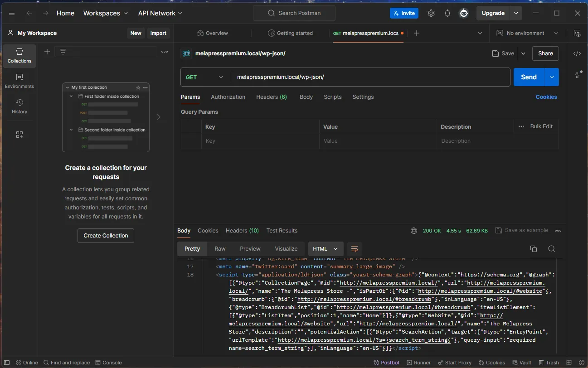Open the configure workspace sidebar grid icon
Image resolution: width=588 pixels, height=368 pixels.
[19, 135]
